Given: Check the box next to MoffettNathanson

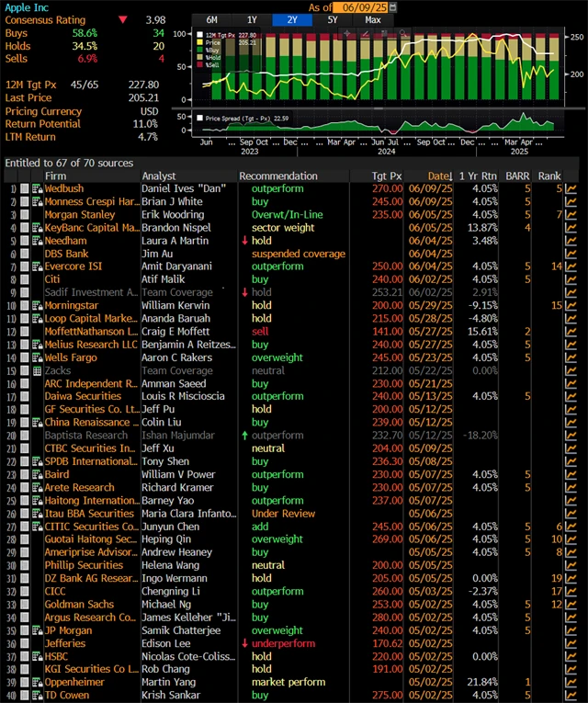Looking at the screenshot, I should click(24, 331).
